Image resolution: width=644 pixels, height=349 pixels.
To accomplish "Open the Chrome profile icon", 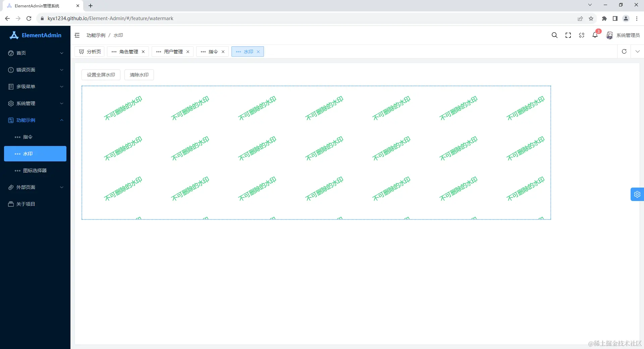I will point(626,18).
